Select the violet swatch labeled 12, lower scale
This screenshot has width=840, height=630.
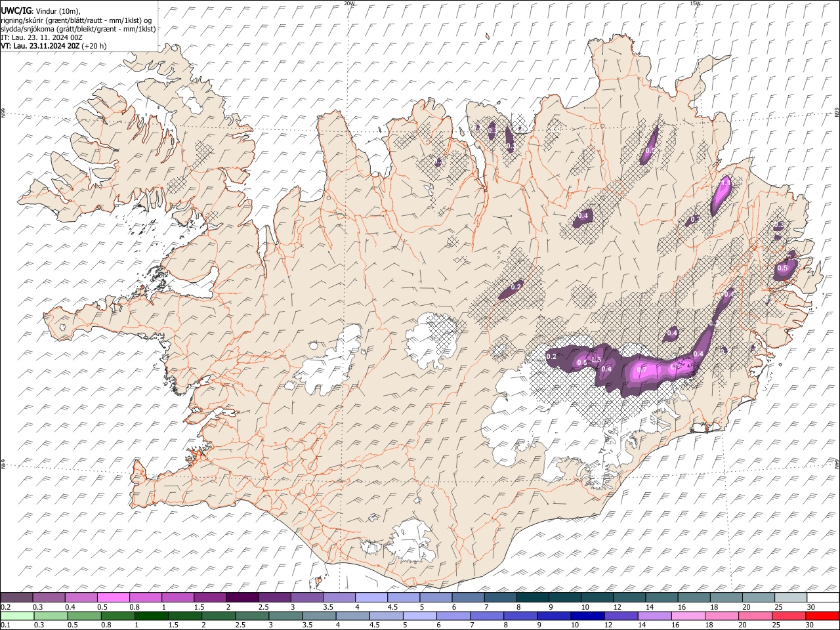pos(621,616)
